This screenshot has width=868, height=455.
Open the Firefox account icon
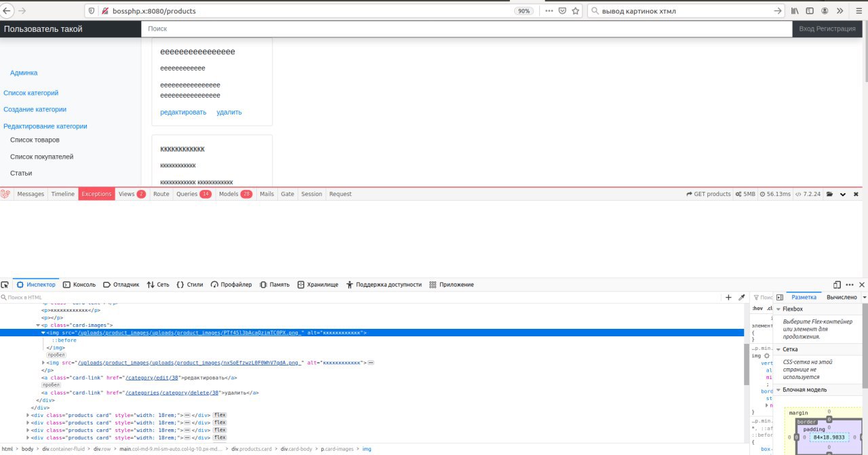pyautogui.click(x=825, y=11)
